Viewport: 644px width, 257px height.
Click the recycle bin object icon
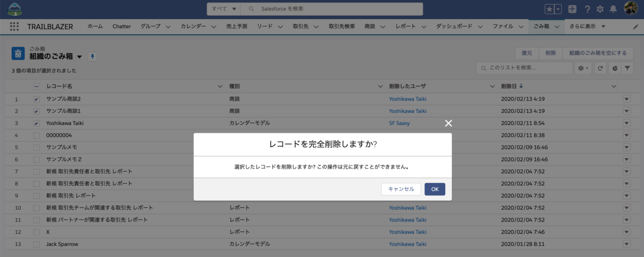18,54
